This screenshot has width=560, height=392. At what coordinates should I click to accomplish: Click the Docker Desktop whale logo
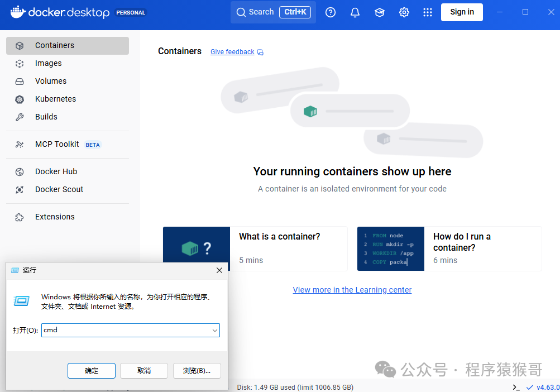click(x=18, y=12)
